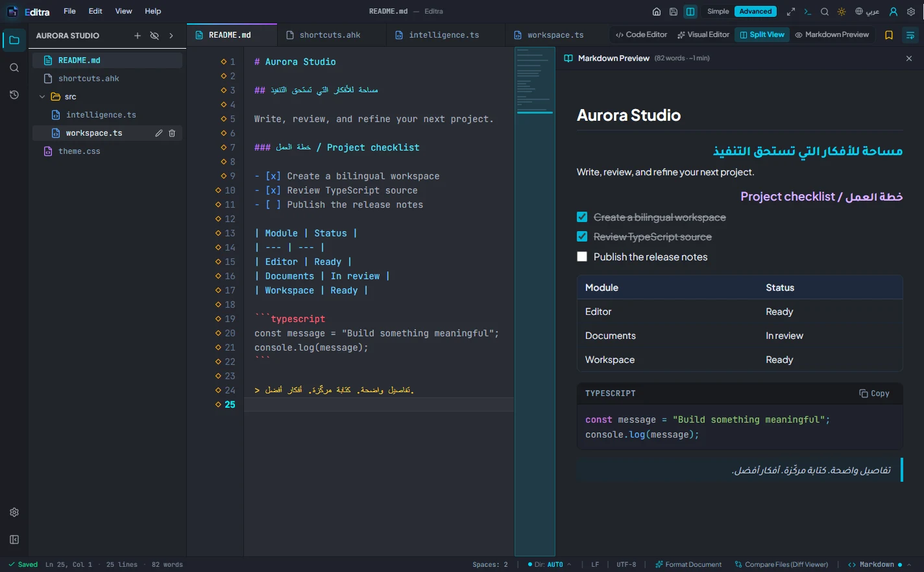Switch to Advanced mode

pyautogui.click(x=756, y=12)
